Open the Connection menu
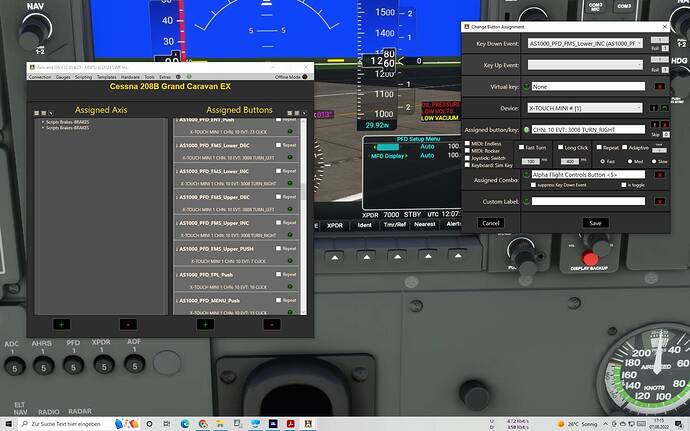 click(x=40, y=77)
